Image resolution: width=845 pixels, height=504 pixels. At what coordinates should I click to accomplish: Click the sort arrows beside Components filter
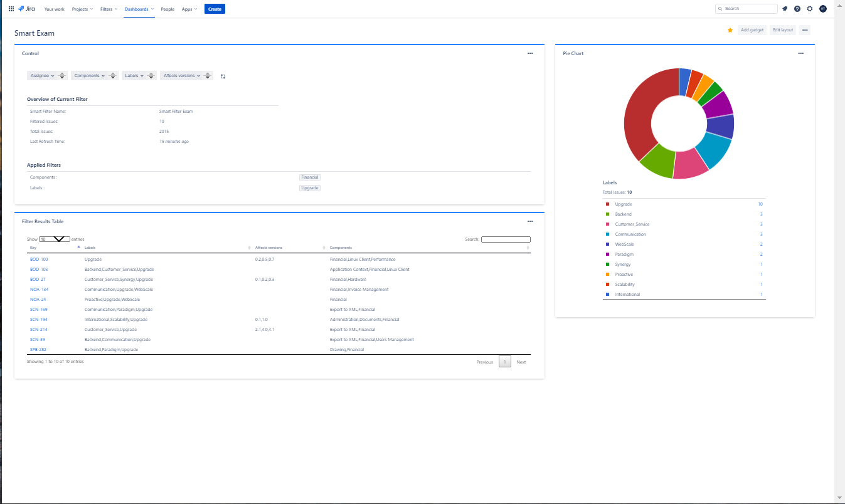pos(113,76)
